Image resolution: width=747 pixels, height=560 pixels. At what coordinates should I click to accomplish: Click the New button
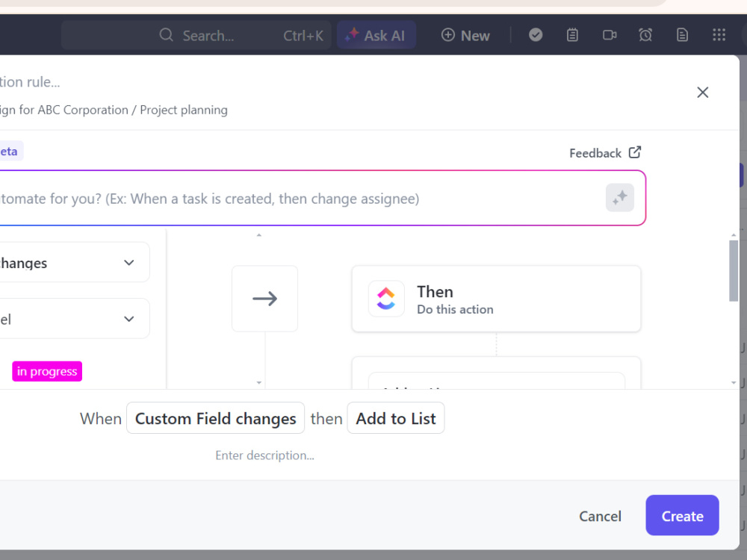coord(465,35)
